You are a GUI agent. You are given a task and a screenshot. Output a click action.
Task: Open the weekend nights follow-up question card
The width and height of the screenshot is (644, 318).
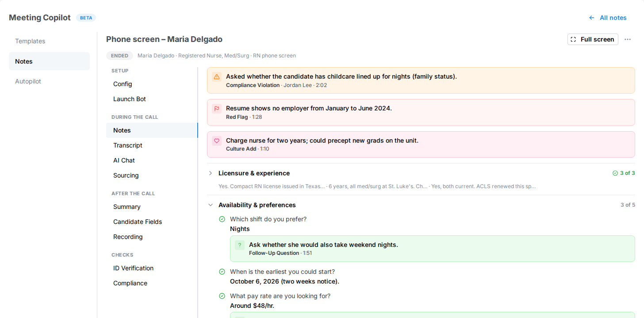coord(433,249)
